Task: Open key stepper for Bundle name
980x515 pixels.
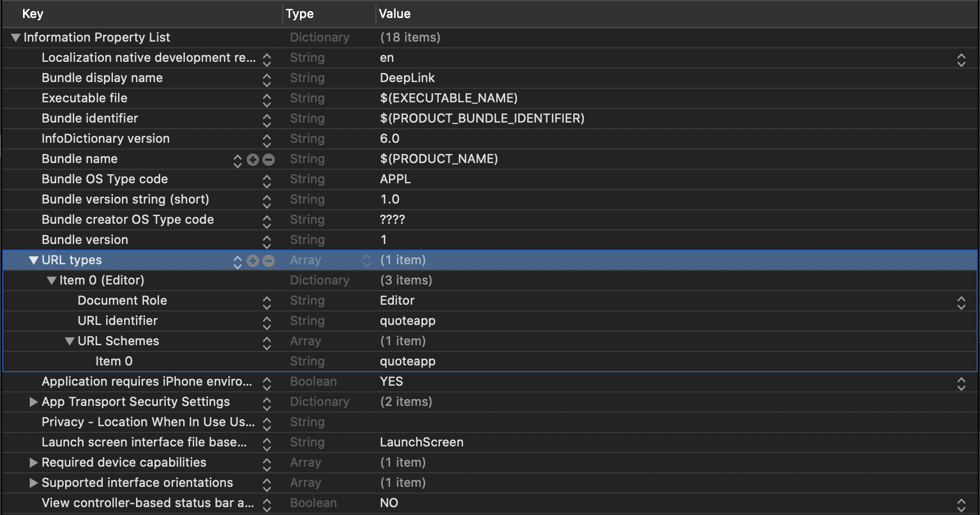Action: tap(237, 161)
